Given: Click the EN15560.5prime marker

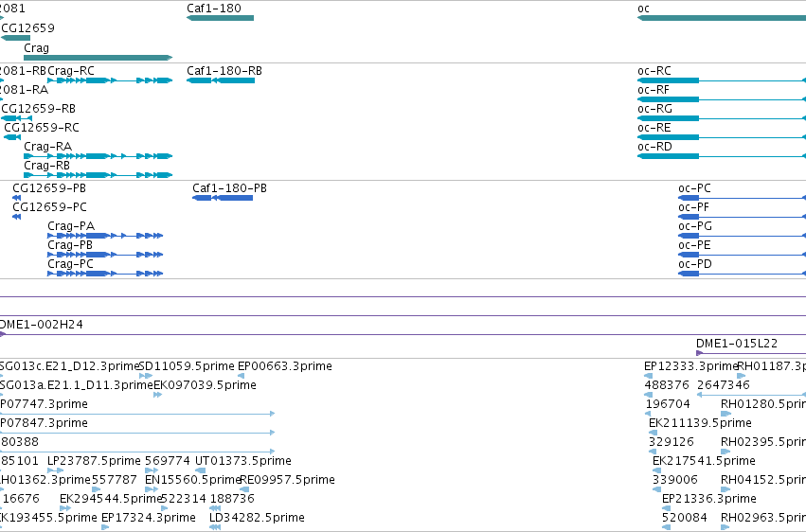Looking at the screenshot, I should point(152,489).
